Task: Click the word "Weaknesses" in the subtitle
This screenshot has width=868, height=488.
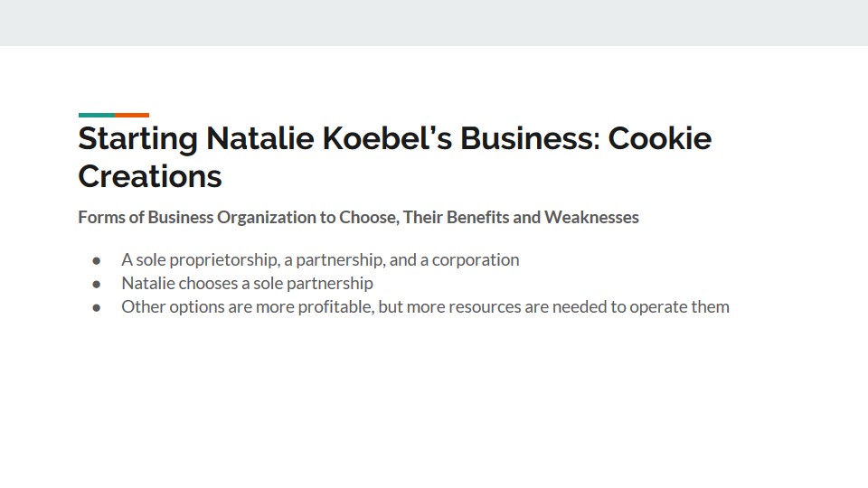Action: pos(591,218)
